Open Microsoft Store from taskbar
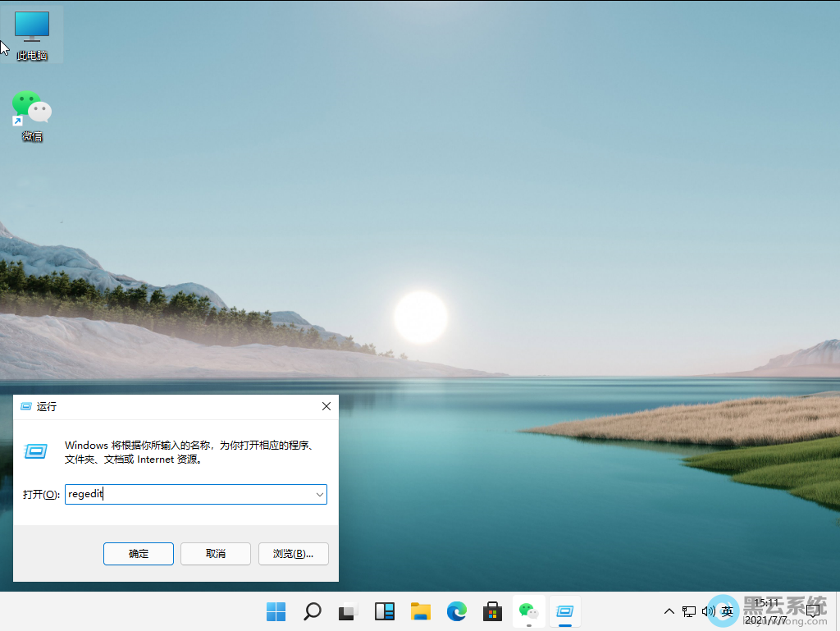840x631 pixels. (x=492, y=611)
